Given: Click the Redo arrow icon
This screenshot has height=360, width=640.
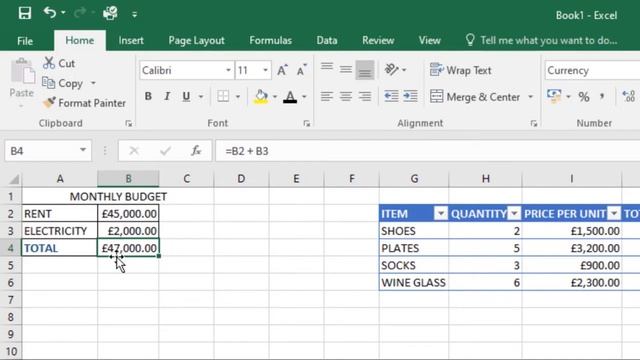Looking at the screenshot, I should tap(80, 13).
